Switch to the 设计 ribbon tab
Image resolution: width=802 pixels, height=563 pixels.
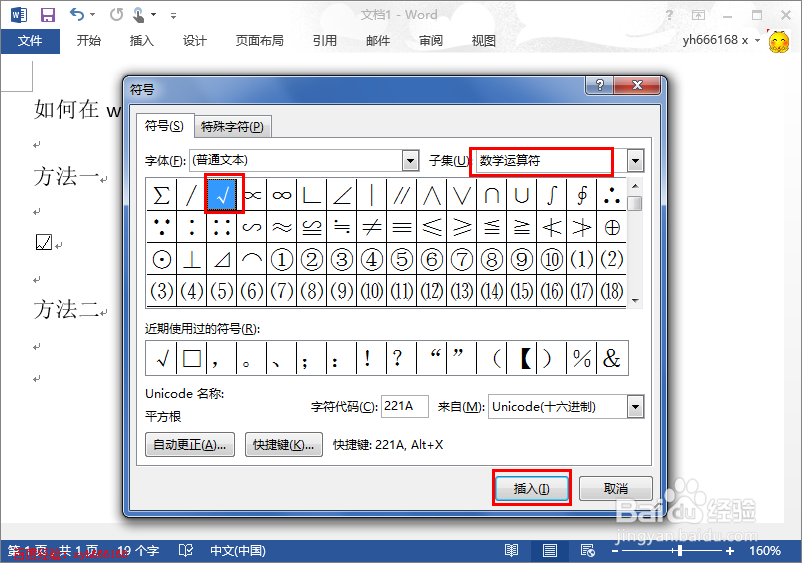pos(195,41)
